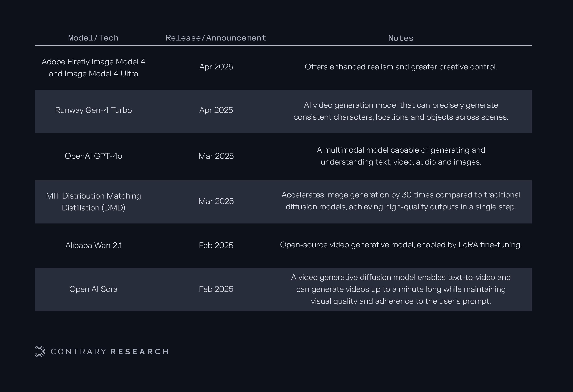Click the LoRA fine-tuning note text
Viewport: 573px width, 392px height.
pyautogui.click(x=401, y=245)
